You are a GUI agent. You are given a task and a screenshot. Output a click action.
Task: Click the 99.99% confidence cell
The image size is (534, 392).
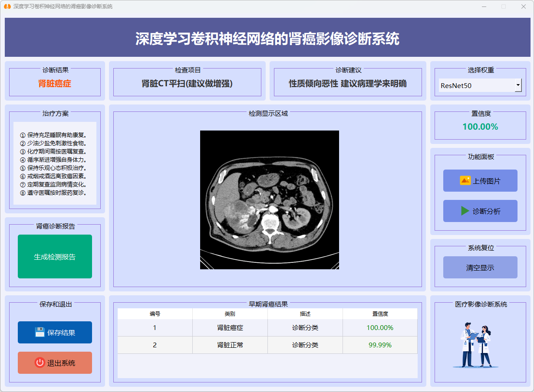click(x=380, y=345)
